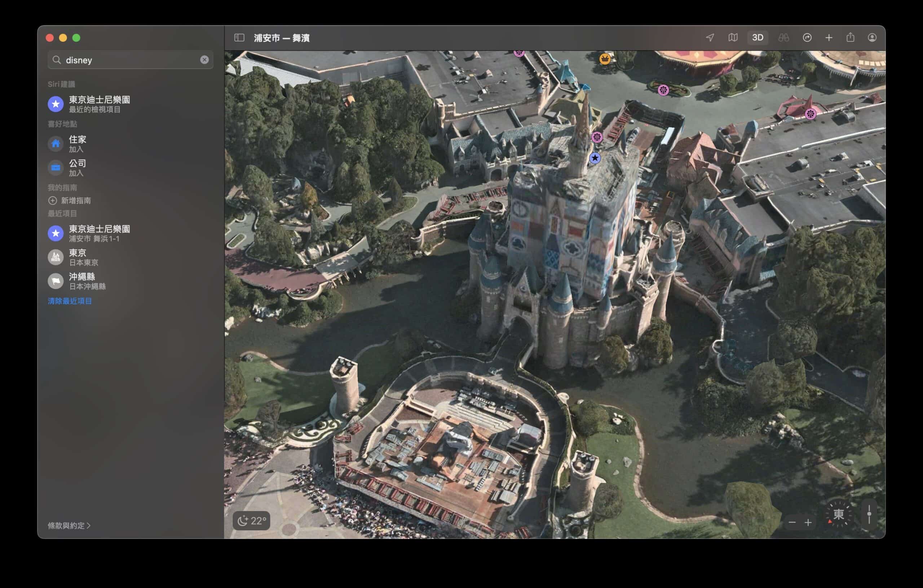Open recent 東京迪士尼樂園 at 浦安市 舞浜1-1
The width and height of the screenshot is (923, 588).
[130, 233]
